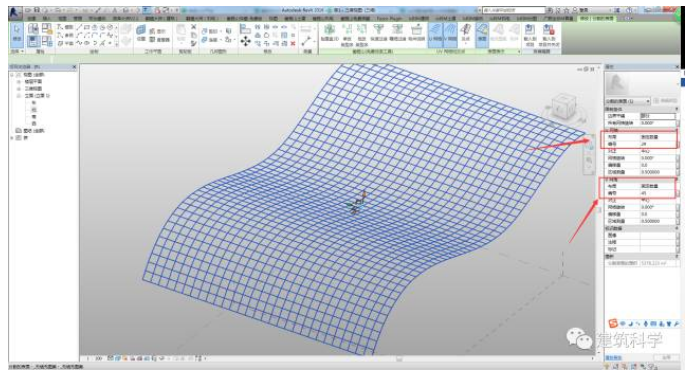Viewport: 692px width, 374px height.
Task: Open the Fuzor Plugin ribbon tab
Action: (389, 19)
